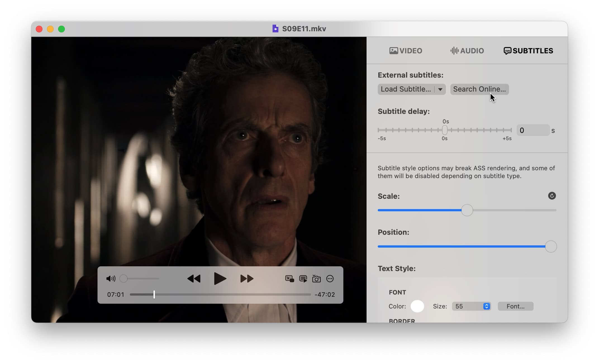
Task: Open the white font color swatch
Action: pos(417,306)
